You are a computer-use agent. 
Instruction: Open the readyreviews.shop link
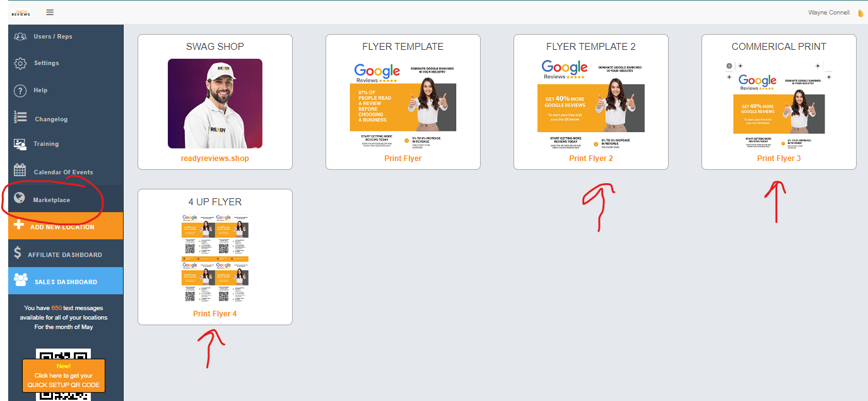coord(214,159)
